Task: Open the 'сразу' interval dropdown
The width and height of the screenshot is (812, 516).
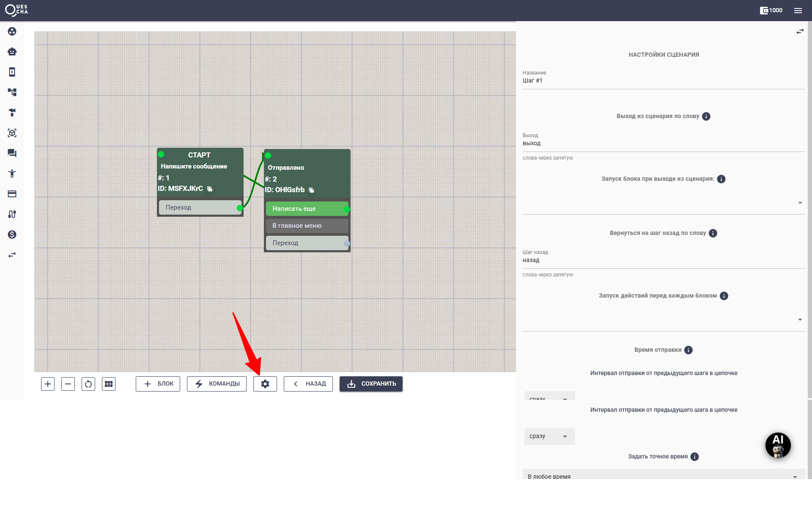Action: (549, 436)
